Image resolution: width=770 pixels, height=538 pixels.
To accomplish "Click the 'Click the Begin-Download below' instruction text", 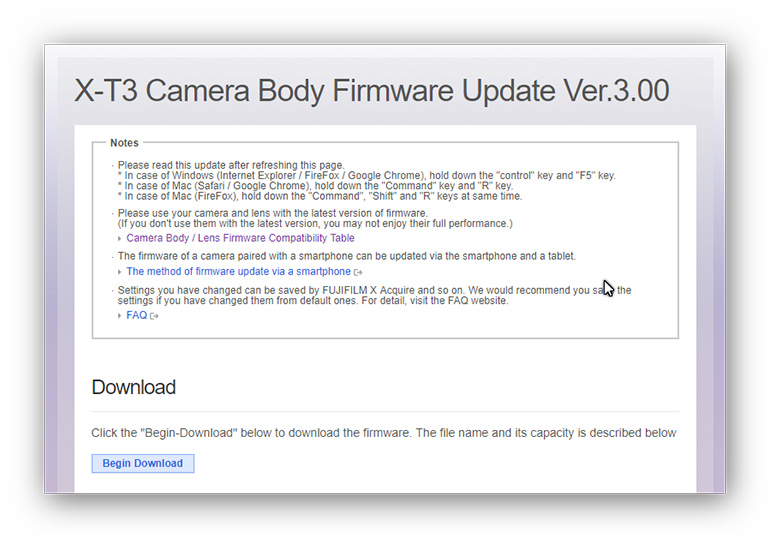I will click(383, 433).
